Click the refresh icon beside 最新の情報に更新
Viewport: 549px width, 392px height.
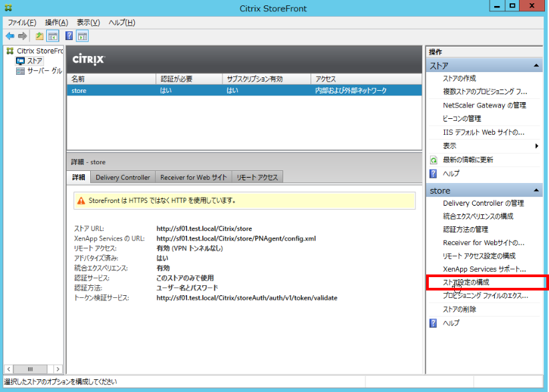pos(433,160)
